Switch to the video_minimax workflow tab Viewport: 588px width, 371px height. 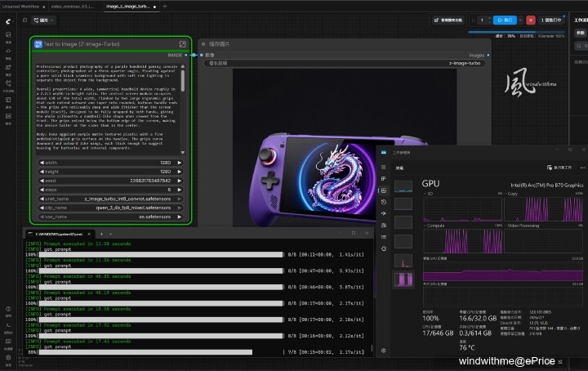coord(73,7)
